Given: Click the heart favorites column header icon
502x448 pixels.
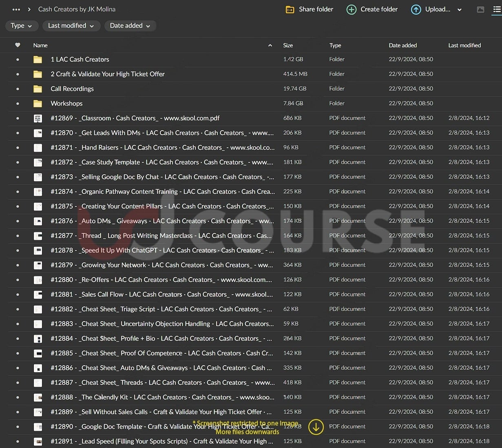Looking at the screenshot, I should [x=18, y=45].
